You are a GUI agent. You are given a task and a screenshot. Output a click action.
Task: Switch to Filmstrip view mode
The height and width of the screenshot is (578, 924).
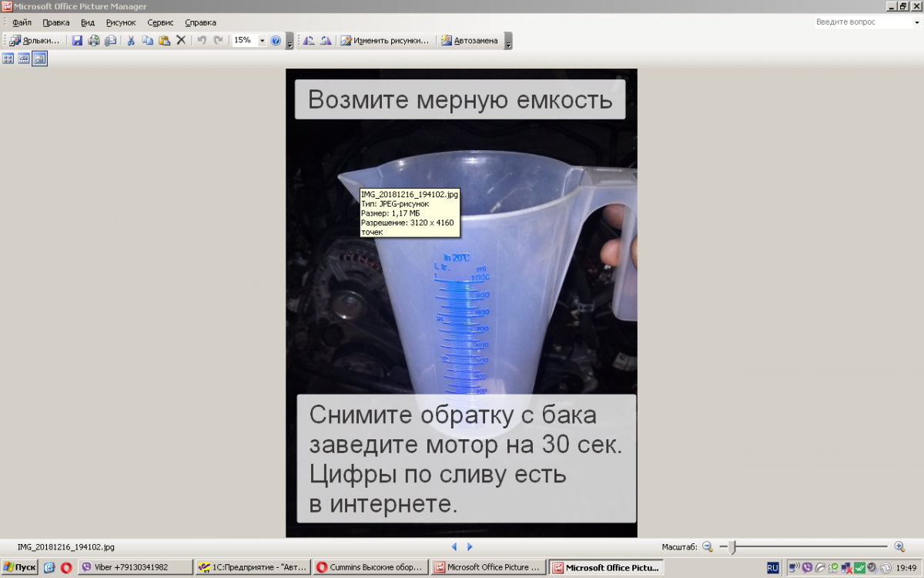[x=24, y=59]
